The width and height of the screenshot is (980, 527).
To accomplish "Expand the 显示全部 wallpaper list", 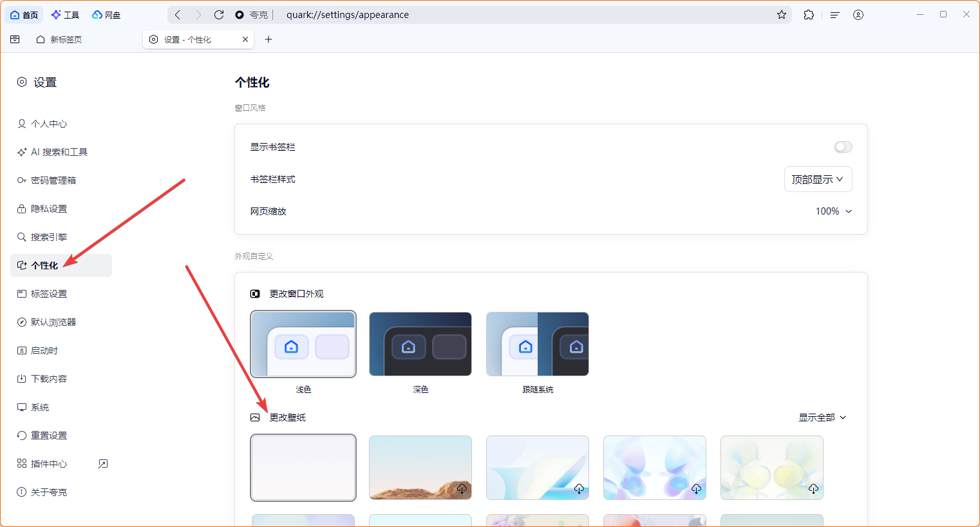I will coord(822,417).
